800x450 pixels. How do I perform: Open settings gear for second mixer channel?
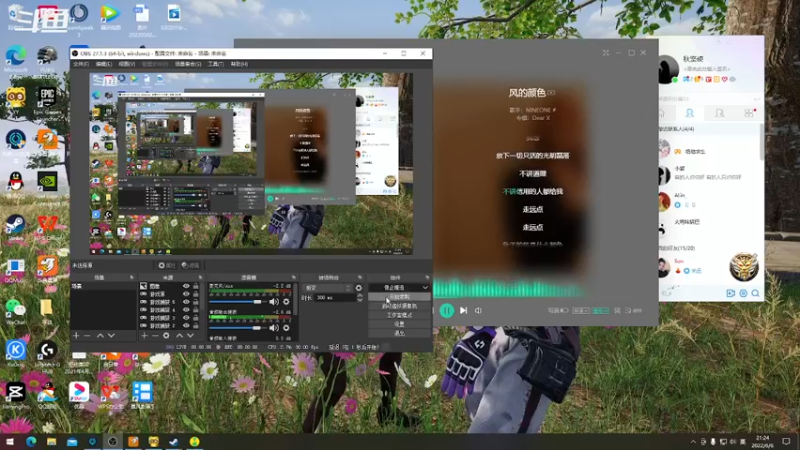286,328
